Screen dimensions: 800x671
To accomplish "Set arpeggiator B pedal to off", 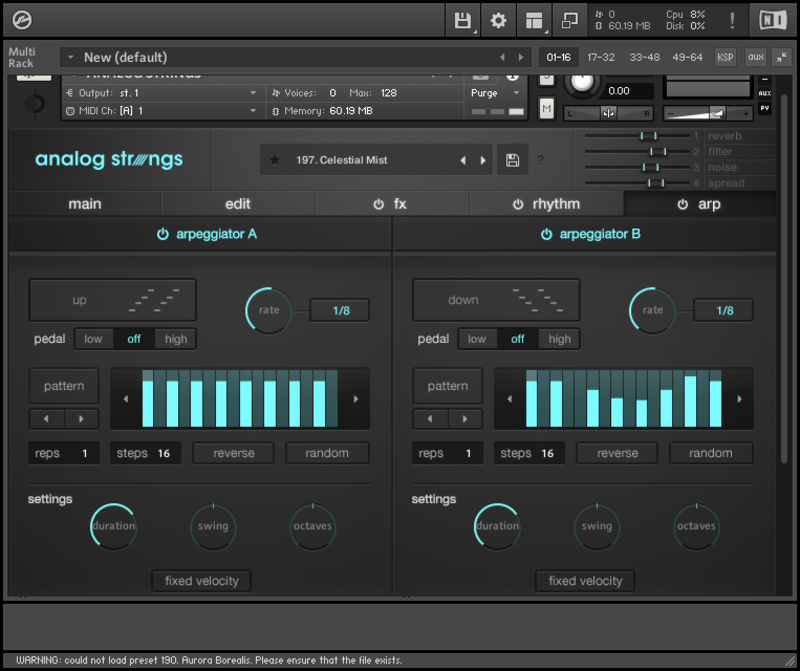I will coord(517,339).
